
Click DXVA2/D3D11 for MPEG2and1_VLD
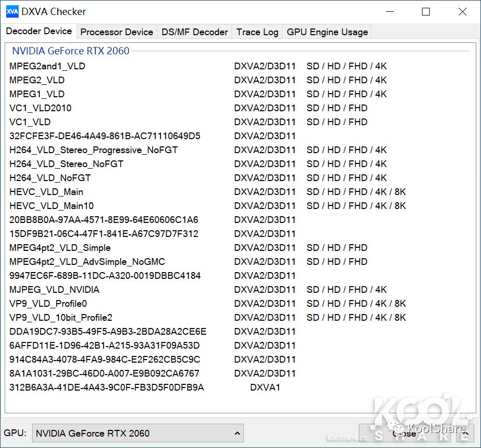tap(265, 66)
